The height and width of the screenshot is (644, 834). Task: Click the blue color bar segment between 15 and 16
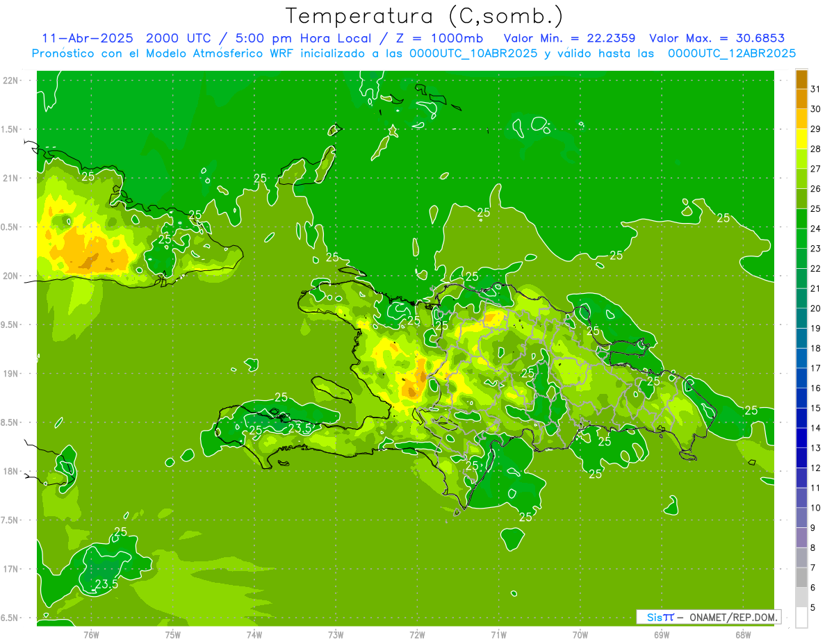click(801, 398)
